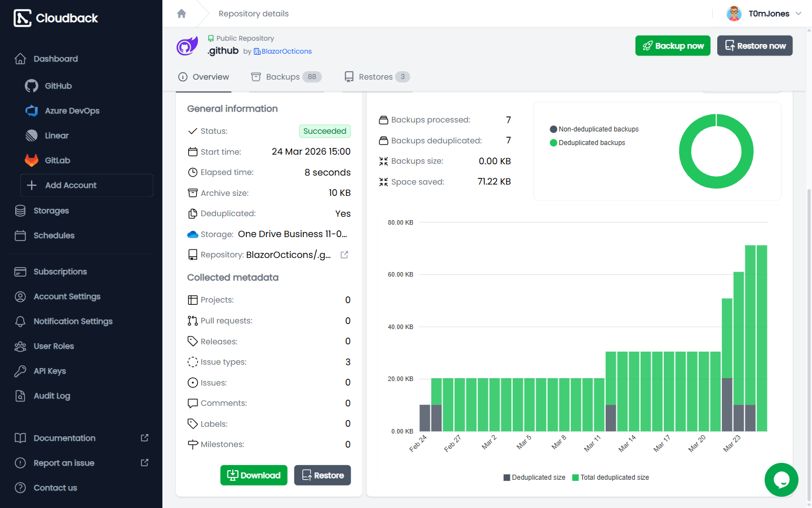The height and width of the screenshot is (508, 812).
Task: Switch to the Backups tab
Action: (x=286, y=77)
